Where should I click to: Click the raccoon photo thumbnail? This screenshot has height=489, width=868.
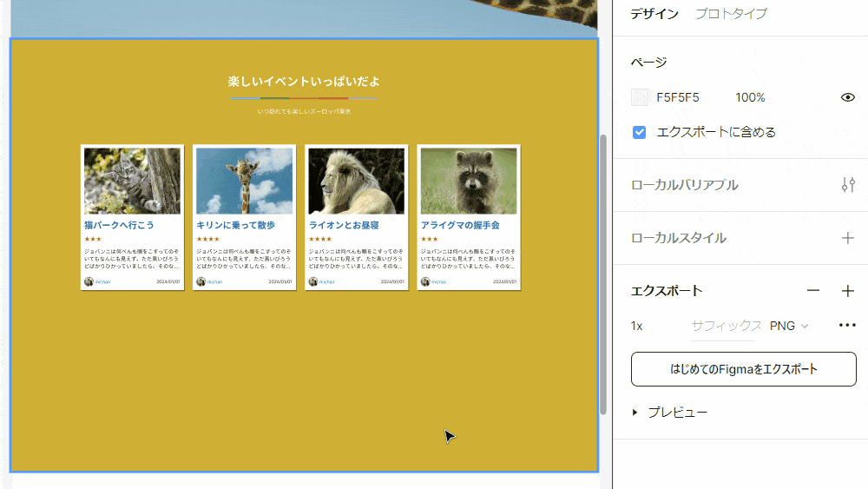click(x=469, y=181)
